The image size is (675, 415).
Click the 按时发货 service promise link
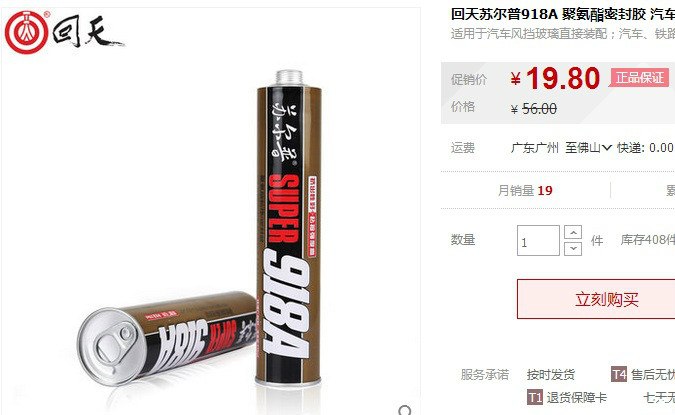click(x=551, y=375)
